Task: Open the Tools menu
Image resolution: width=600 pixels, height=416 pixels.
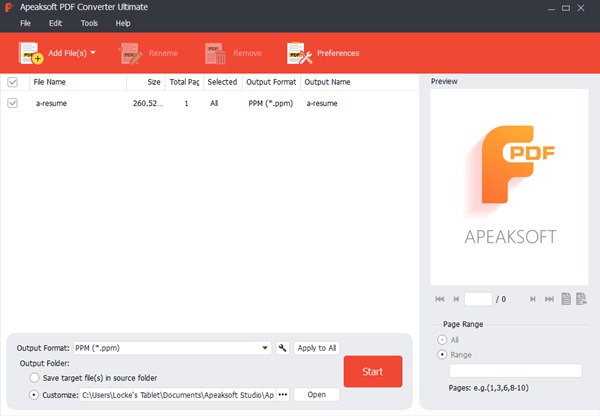Action: [x=89, y=23]
